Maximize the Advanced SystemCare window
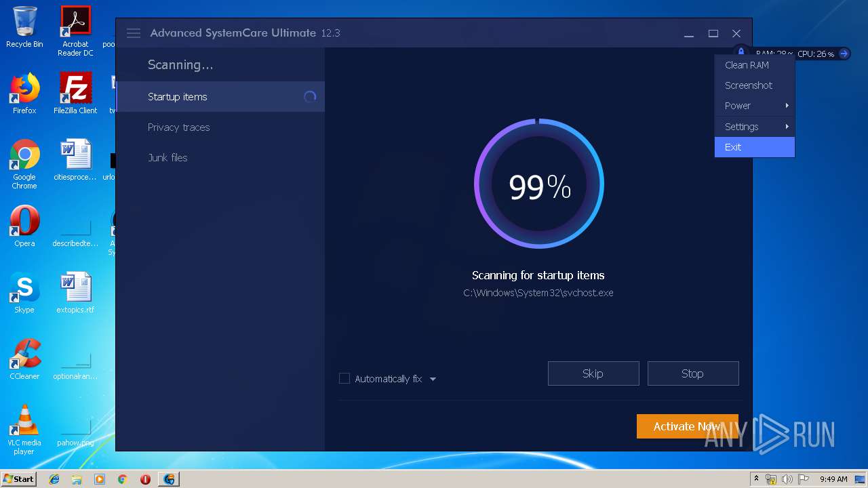This screenshot has height=488, width=868. (713, 33)
